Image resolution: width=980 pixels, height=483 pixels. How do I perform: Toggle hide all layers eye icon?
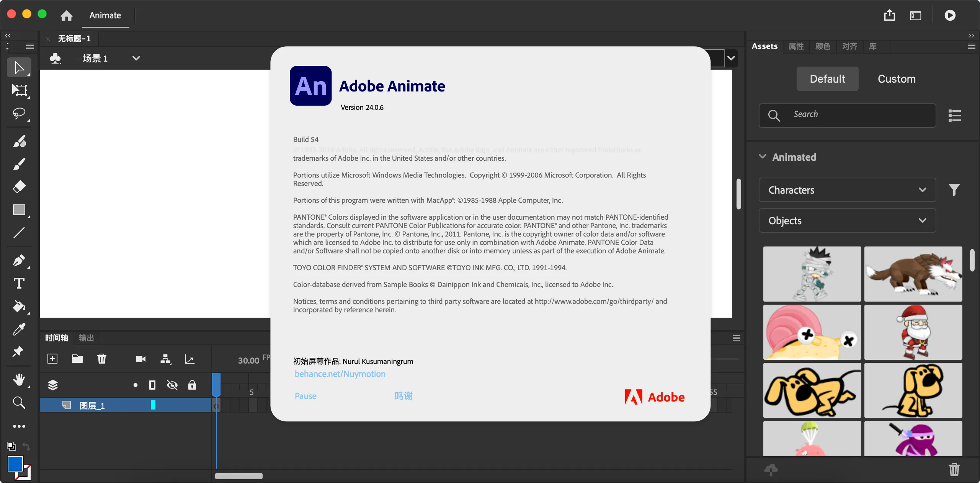coord(172,385)
